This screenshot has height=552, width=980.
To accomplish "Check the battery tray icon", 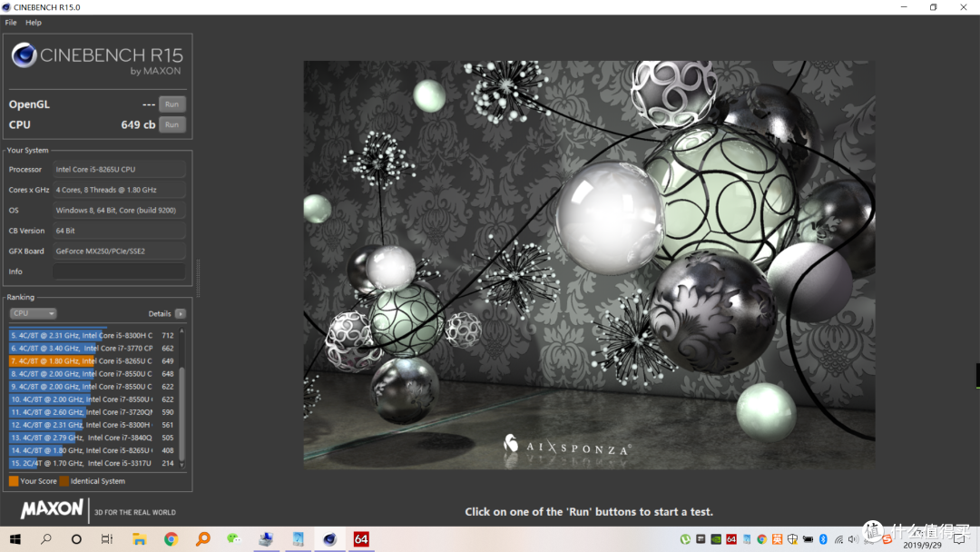I will coord(808,539).
